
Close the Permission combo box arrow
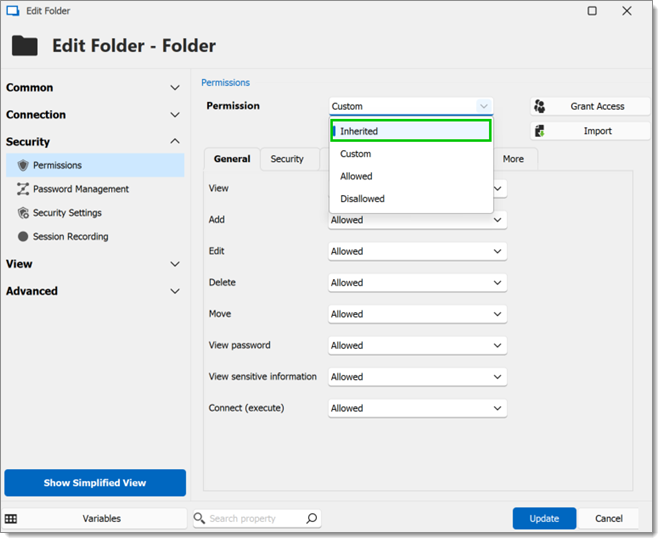[x=484, y=106]
